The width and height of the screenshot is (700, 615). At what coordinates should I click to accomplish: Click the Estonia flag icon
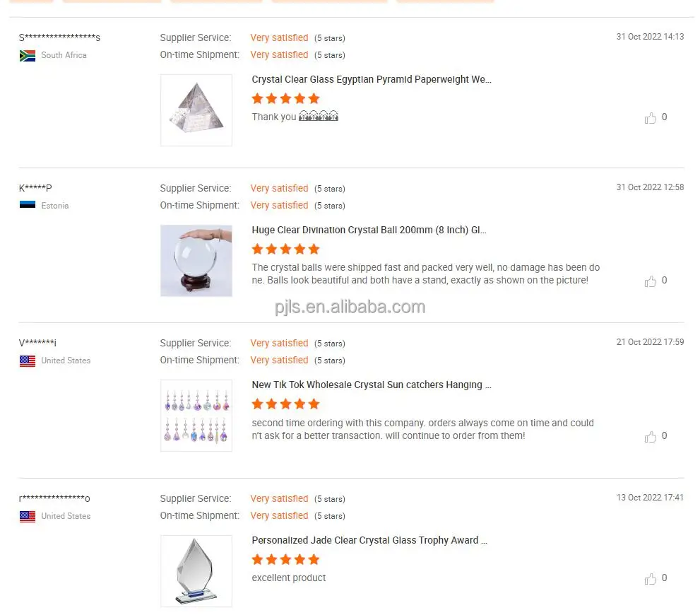[28, 205]
